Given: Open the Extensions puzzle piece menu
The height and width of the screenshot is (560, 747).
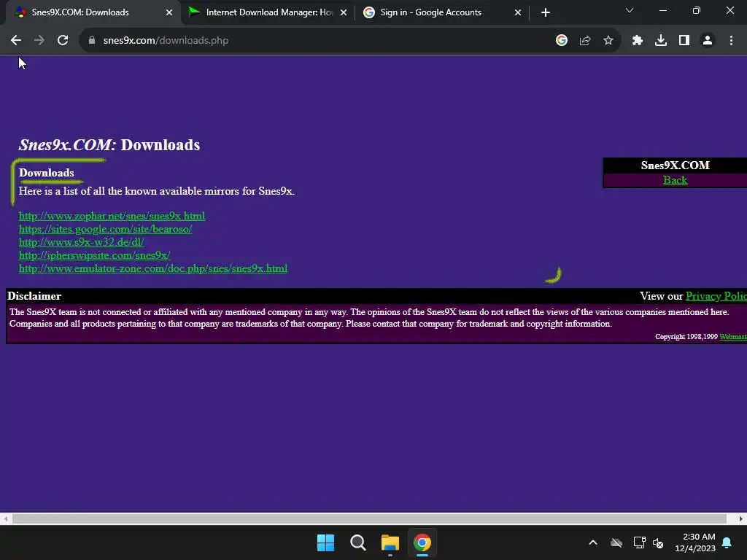Looking at the screenshot, I should point(638,41).
